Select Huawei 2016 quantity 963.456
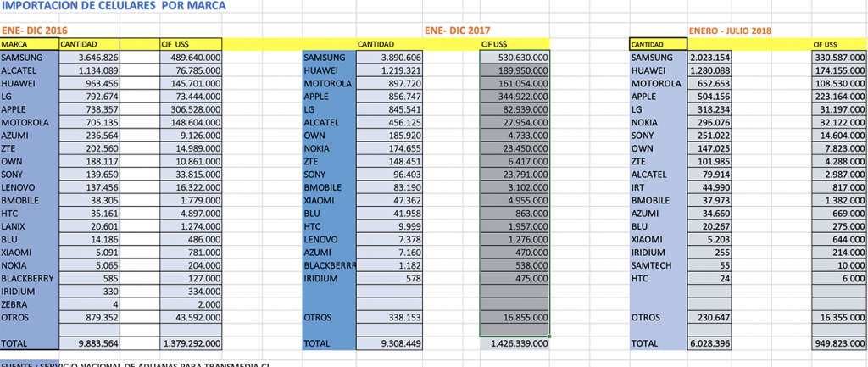The height and width of the screenshot is (367, 868). point(90,84)
